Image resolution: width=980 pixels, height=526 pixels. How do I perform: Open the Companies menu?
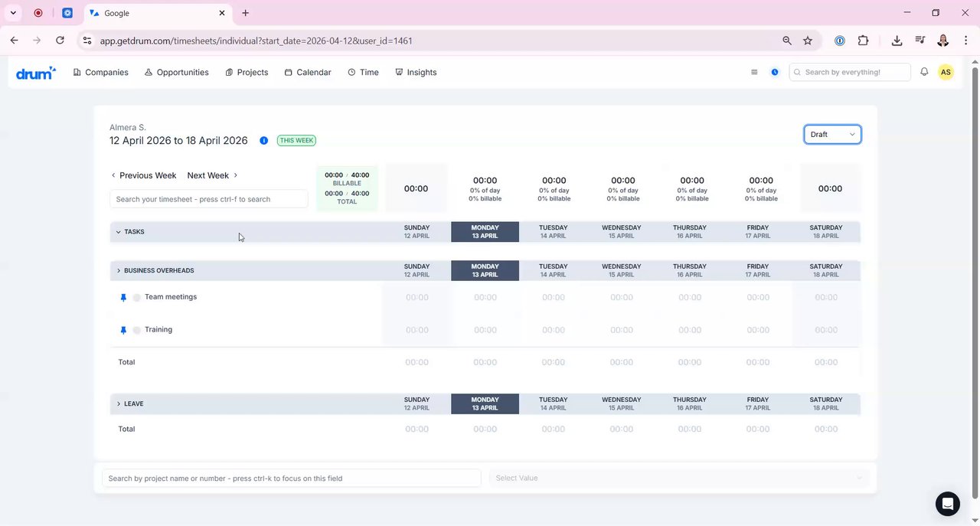point(100,72)
